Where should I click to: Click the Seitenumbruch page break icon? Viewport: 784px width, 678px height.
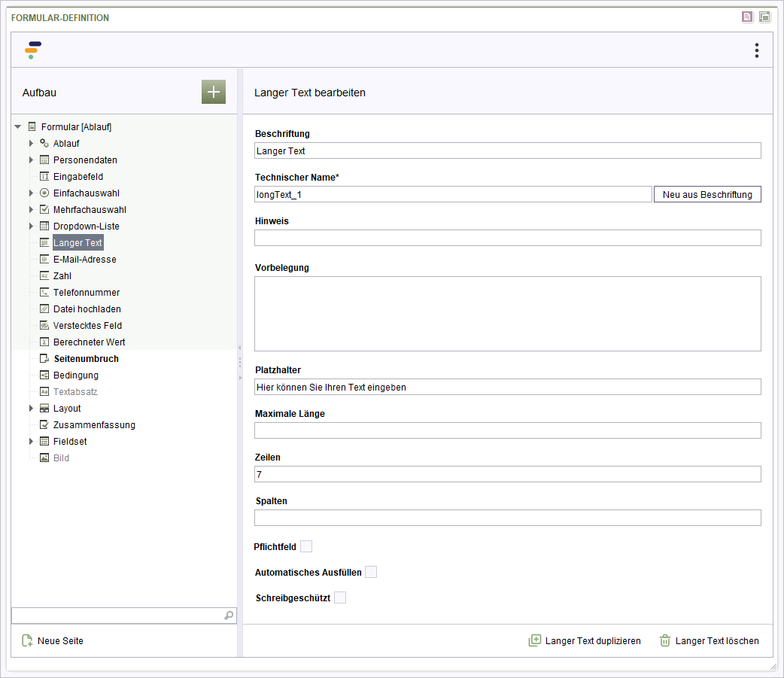tap(44, 358)
